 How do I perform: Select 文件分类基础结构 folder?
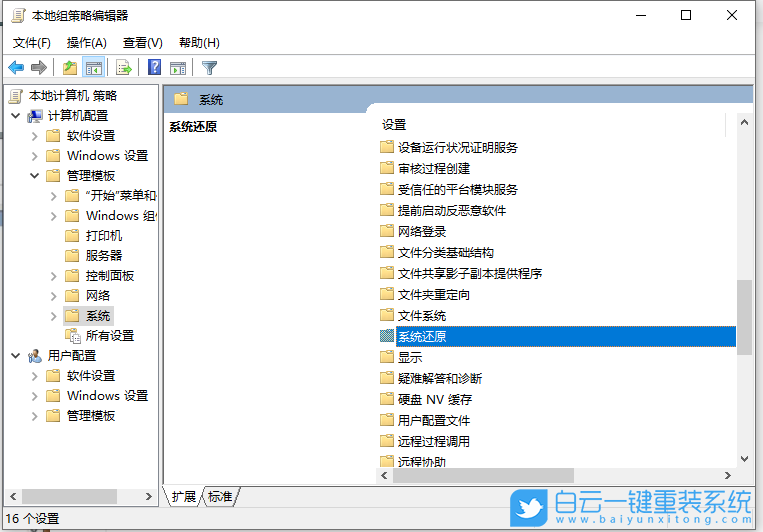point(446,253)
